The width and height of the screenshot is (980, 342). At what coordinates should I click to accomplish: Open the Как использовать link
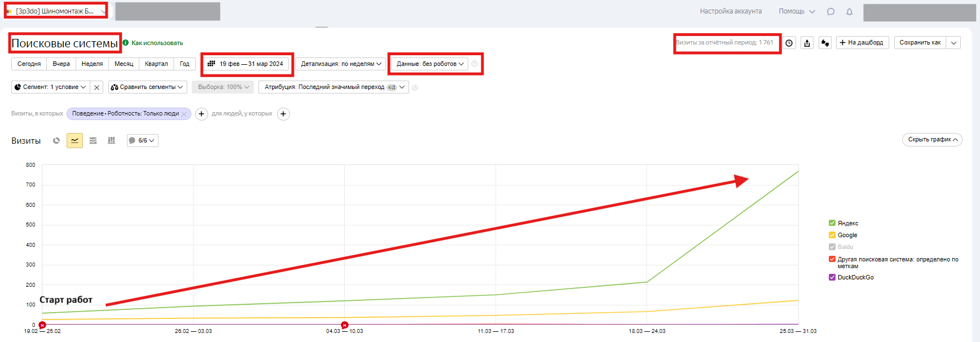tap(157, 43)
